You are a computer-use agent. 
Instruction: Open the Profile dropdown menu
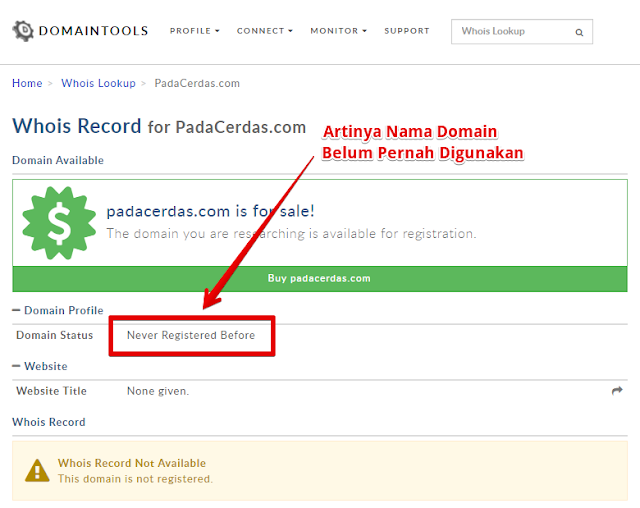(x=194, y=31)
